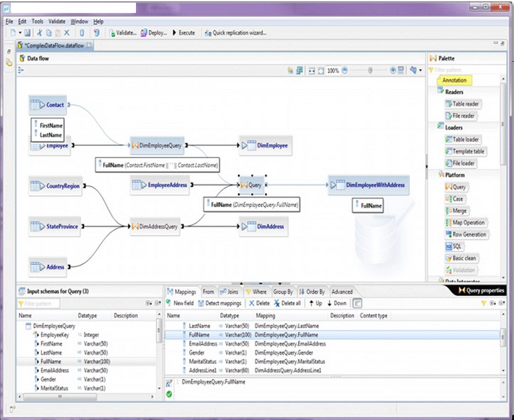
Task: Click the Detect mappings button
Action: [x=220, y=303]
